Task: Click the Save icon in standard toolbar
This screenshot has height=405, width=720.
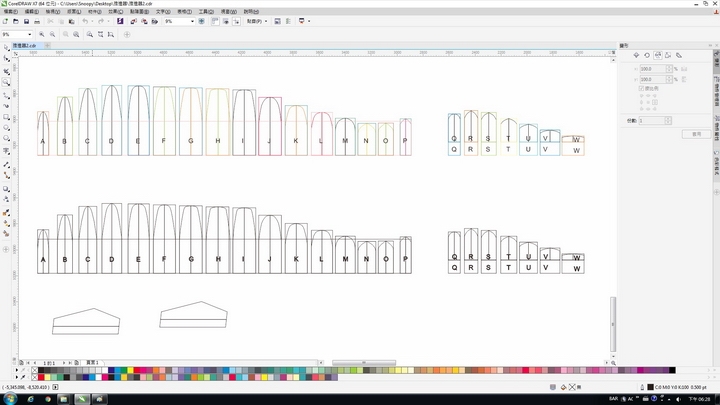Action: pyautogui.click(x=27, y=21)
